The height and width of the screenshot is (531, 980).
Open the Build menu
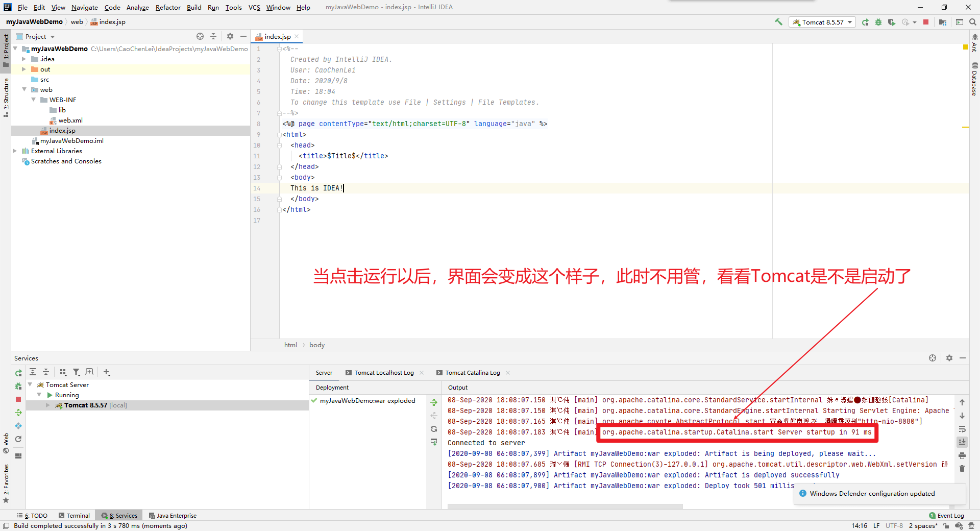point(194,7)
